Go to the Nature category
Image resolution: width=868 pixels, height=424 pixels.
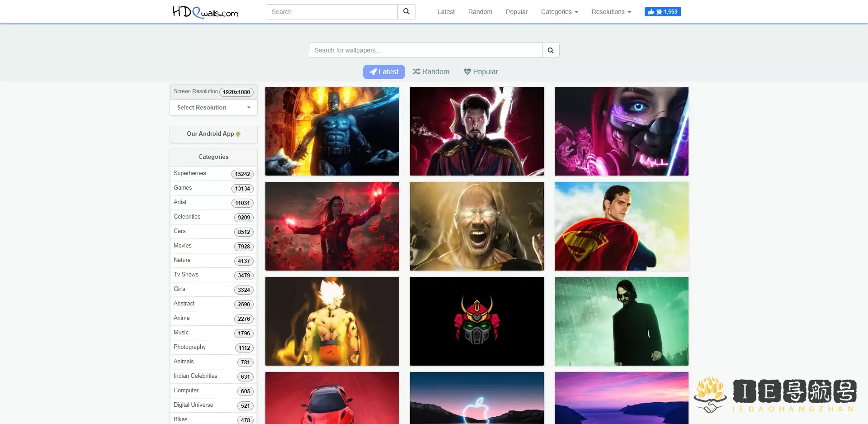pyautogui.click(x=182, y=260)
